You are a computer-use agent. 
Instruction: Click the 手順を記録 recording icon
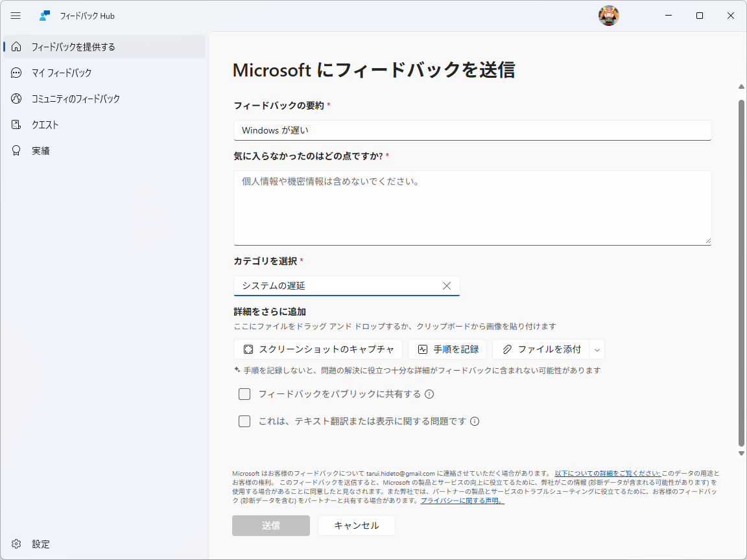point(423,349)
